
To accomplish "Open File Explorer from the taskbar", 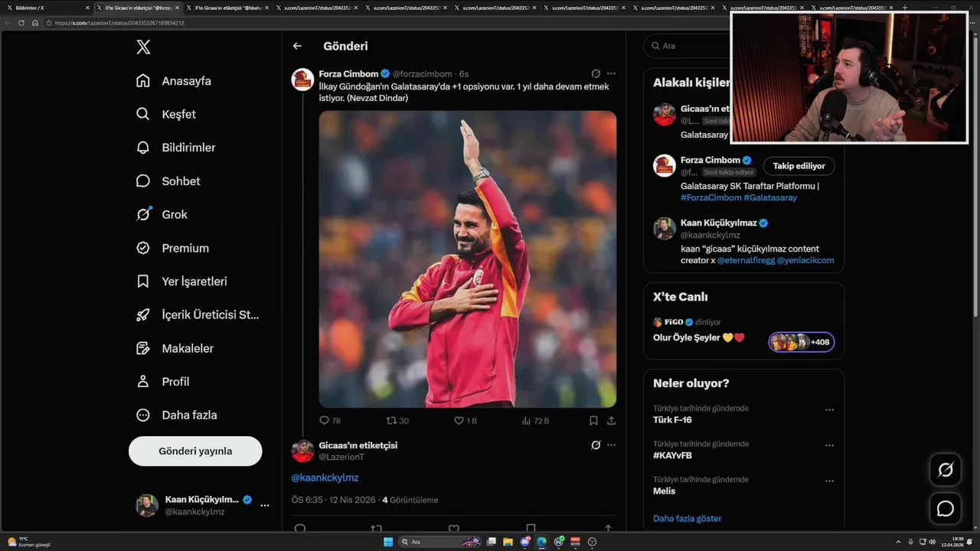I will pyautogui.click(x=508, y=542).
